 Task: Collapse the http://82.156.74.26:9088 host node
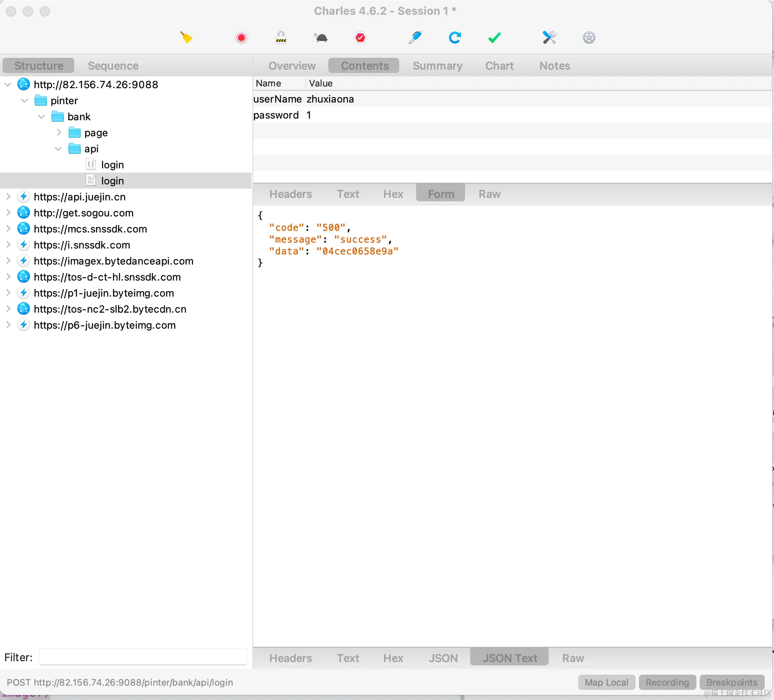(x=8, y=84)
